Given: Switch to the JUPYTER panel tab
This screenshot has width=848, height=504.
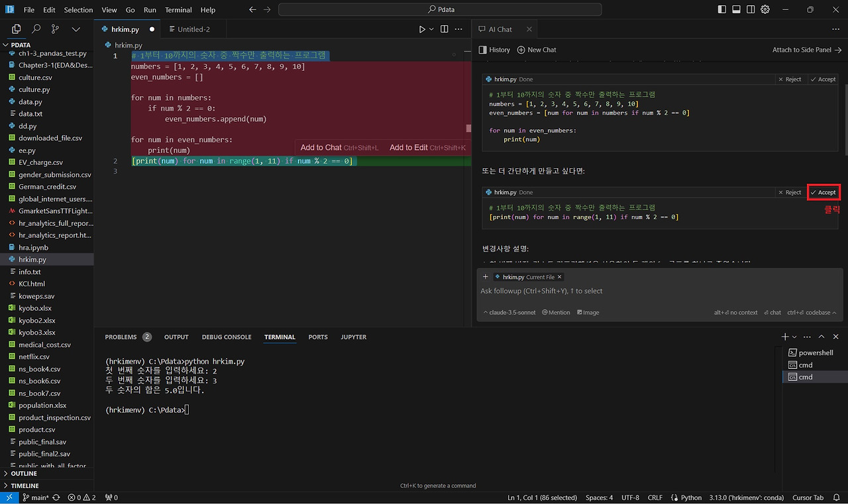Looking at the screenshot, I should point(354,337).
